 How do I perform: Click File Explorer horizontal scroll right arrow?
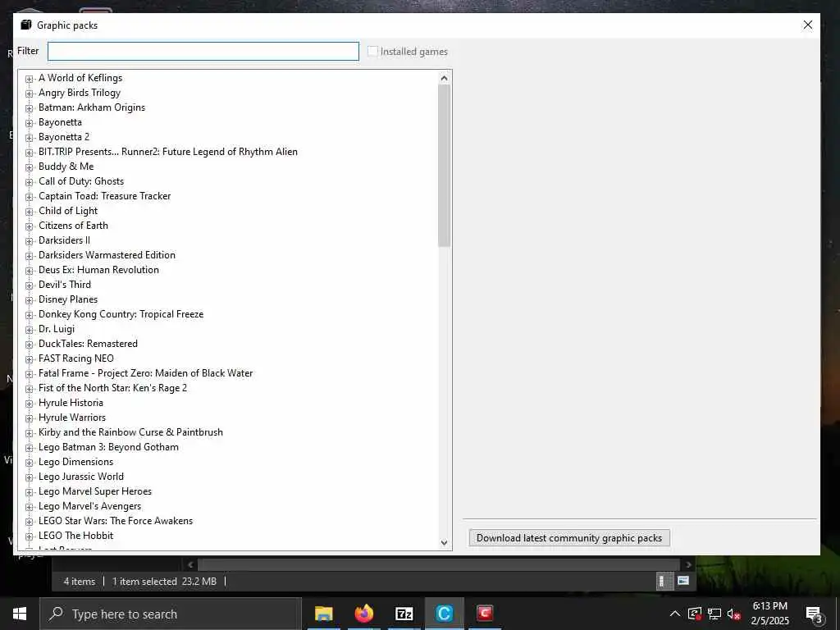(688, 564)
